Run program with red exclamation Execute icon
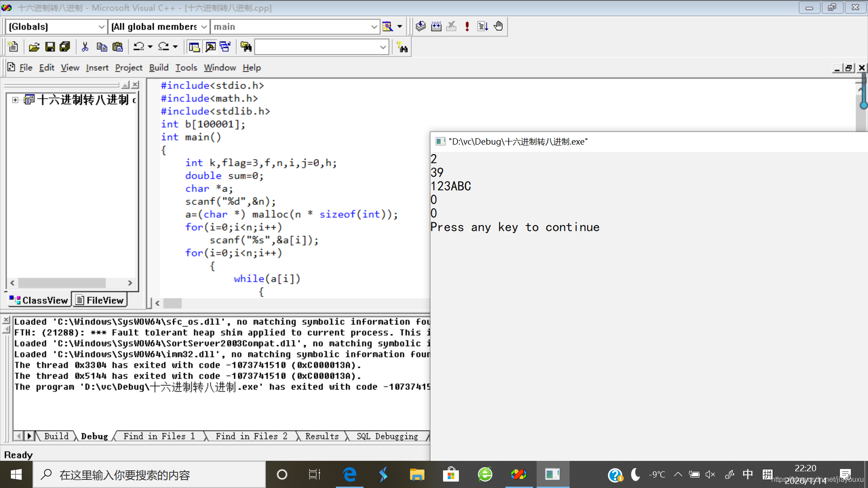The image size is (868, 488). click(x=467, y=26)
